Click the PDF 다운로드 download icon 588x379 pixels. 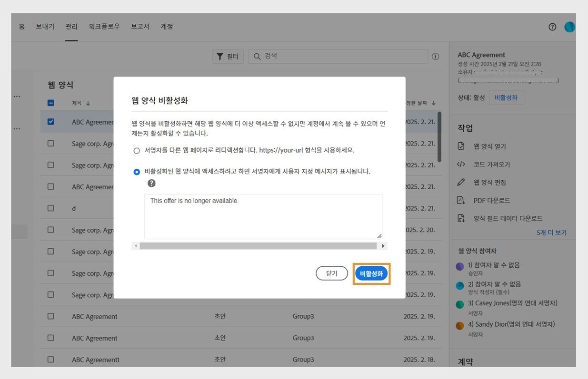coord(461,200)
